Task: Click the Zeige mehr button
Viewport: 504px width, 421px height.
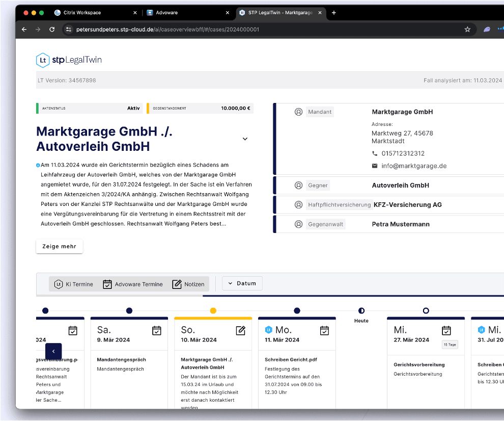Action: pos(60,247)
